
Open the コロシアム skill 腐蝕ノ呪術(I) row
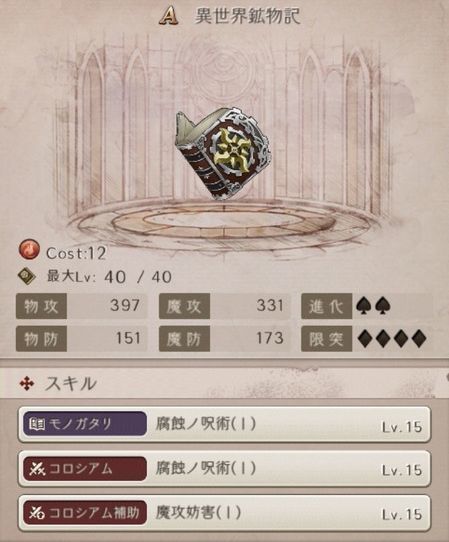tap(225, 469)
